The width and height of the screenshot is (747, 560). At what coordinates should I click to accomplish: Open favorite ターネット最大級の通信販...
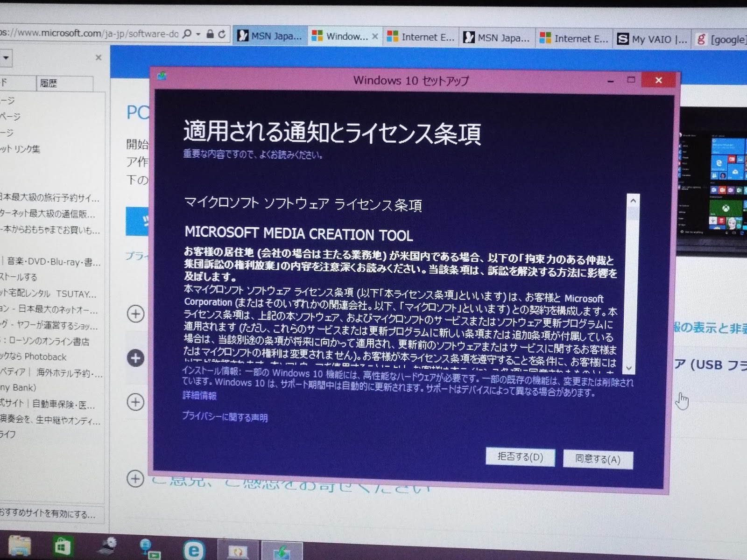[48, 214]
